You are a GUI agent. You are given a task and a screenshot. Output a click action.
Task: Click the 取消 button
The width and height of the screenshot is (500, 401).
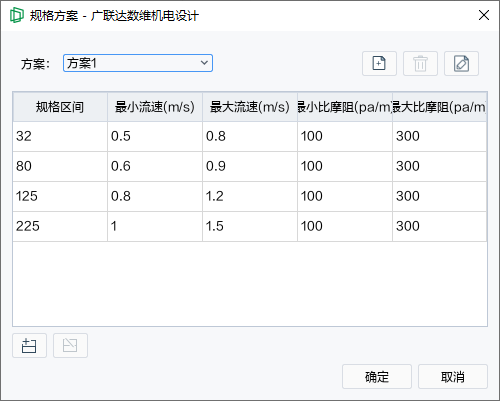point(453,377)
